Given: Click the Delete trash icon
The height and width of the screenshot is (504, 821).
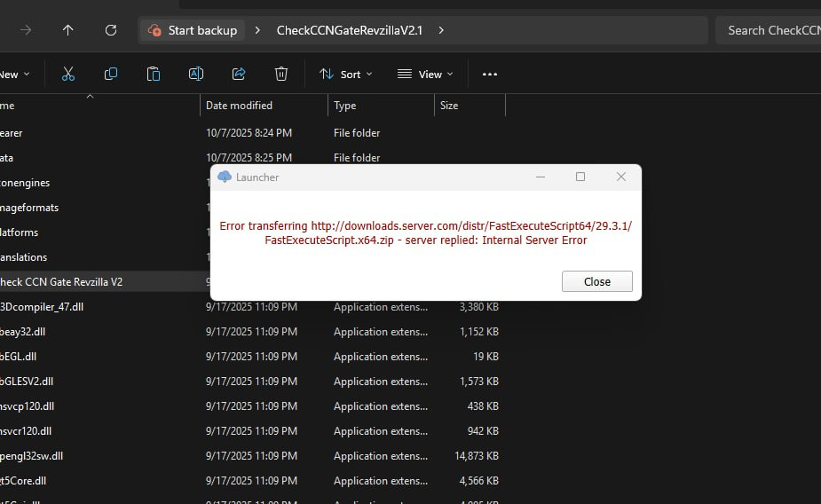Looking at the screenshot, I should (x=281, y=75).
